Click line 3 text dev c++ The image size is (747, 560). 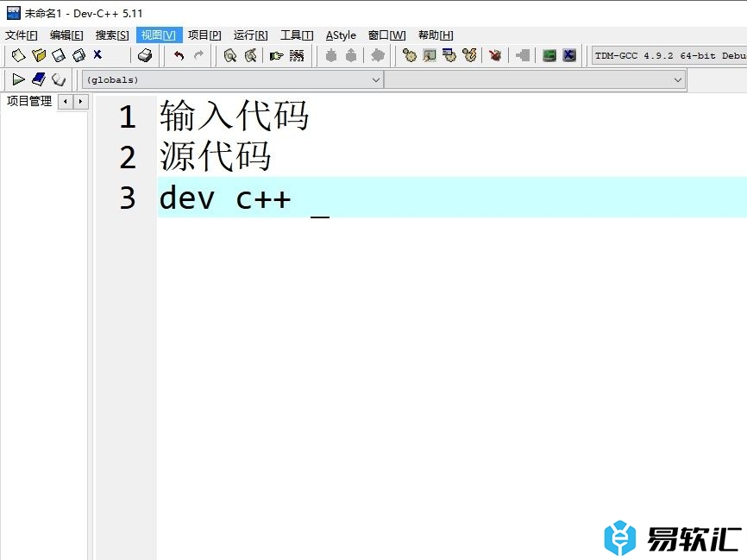click(x=225, y=198)
